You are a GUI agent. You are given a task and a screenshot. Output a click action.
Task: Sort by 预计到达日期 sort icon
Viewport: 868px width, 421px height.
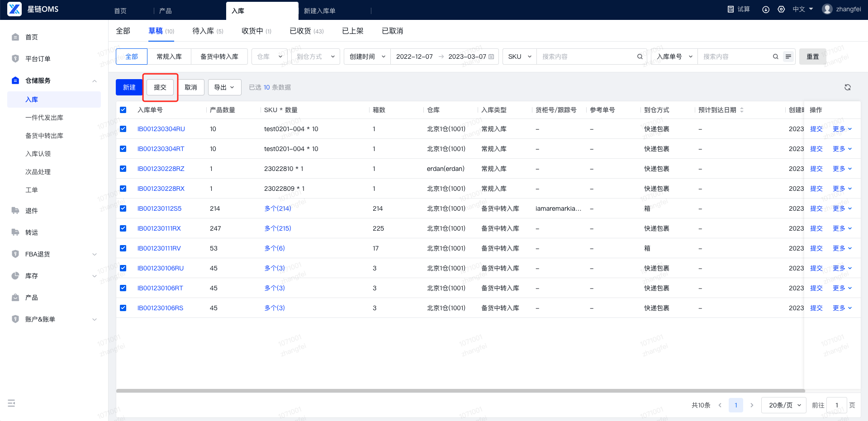[x=742, y=110]
